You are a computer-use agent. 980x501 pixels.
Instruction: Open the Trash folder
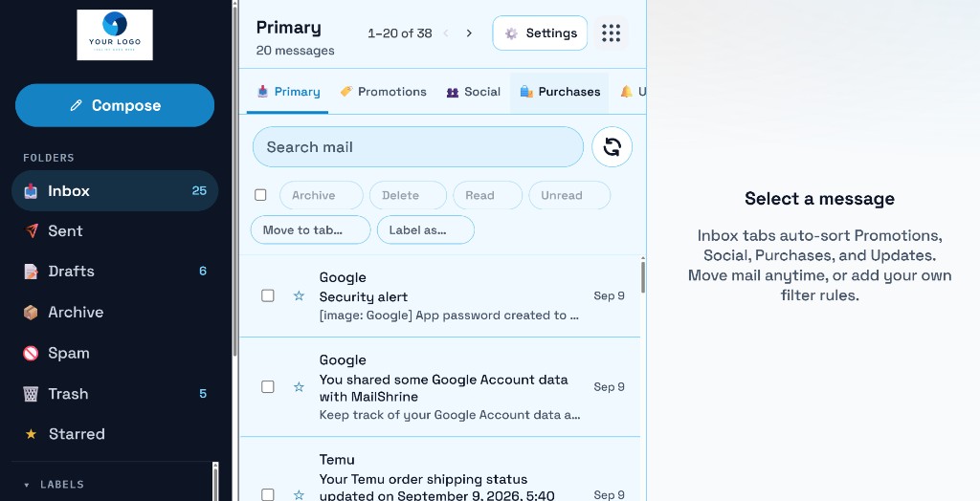click(x=115, y=394)
